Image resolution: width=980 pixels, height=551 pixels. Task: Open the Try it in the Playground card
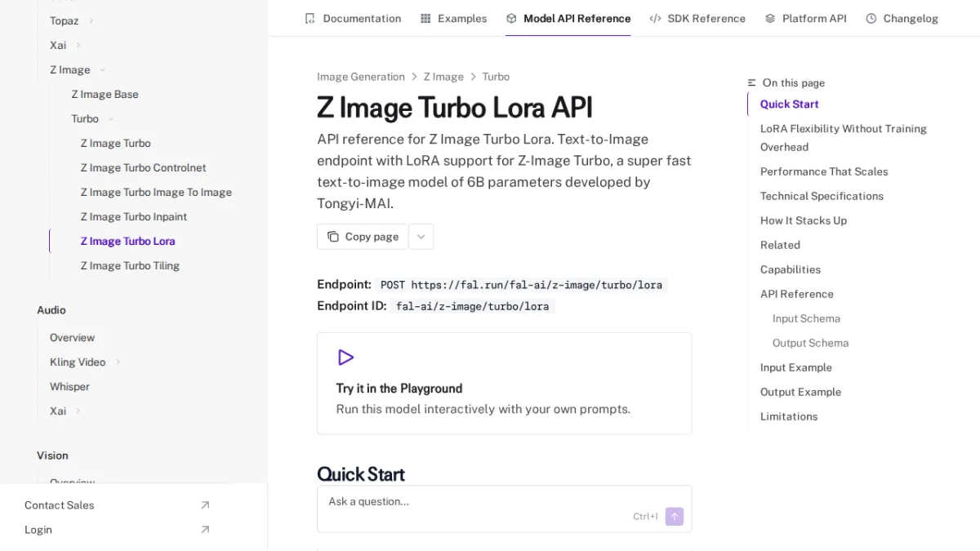point(504,383)
